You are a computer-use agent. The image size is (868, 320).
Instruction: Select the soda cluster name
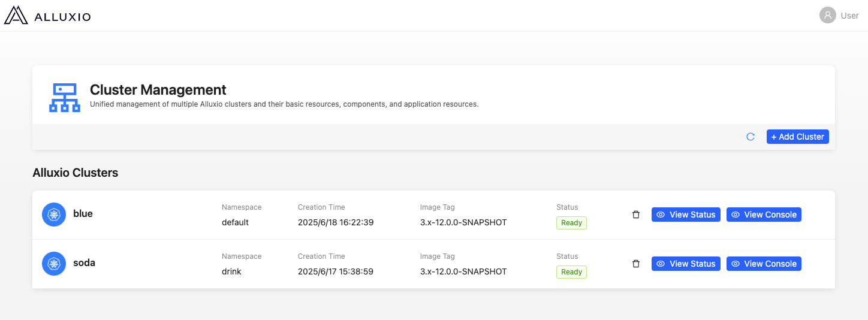click(x=84, y=262)
